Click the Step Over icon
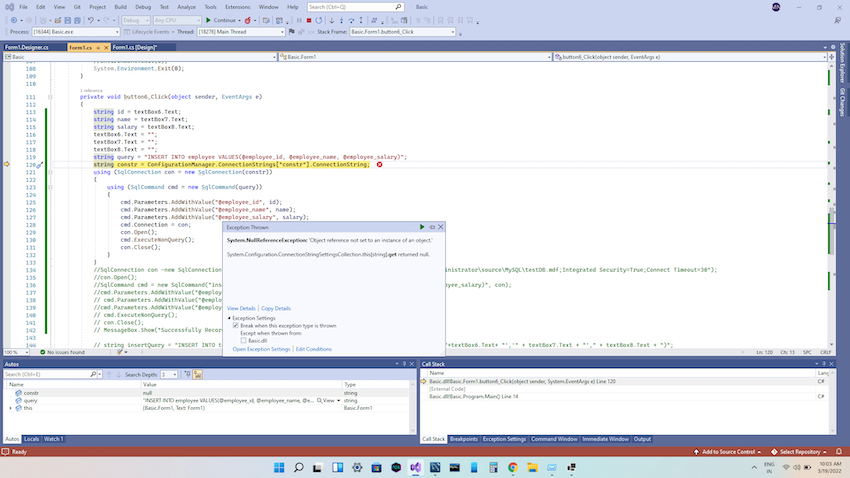The image size is (850, 478). (x=351, y=20)
